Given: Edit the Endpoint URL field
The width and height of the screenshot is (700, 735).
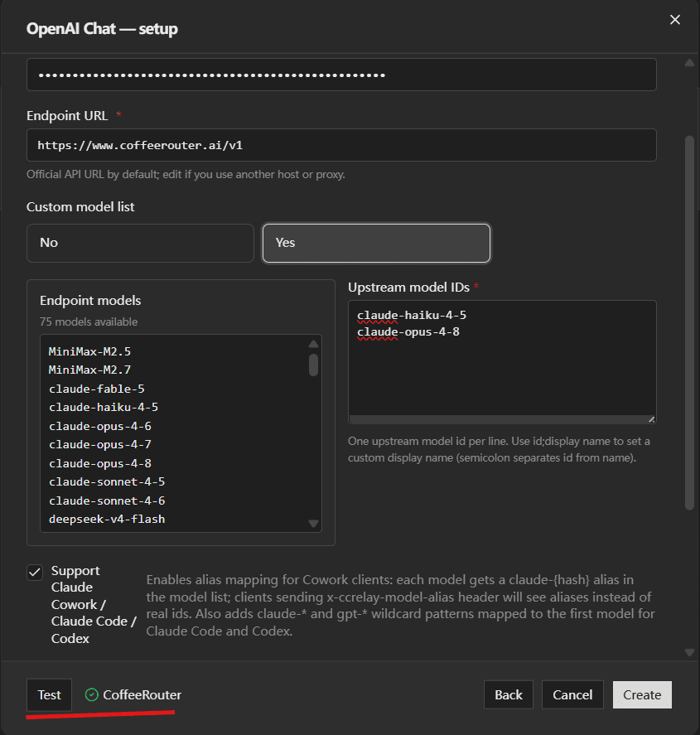Looking at the screenshot, I should coord(341,145).
